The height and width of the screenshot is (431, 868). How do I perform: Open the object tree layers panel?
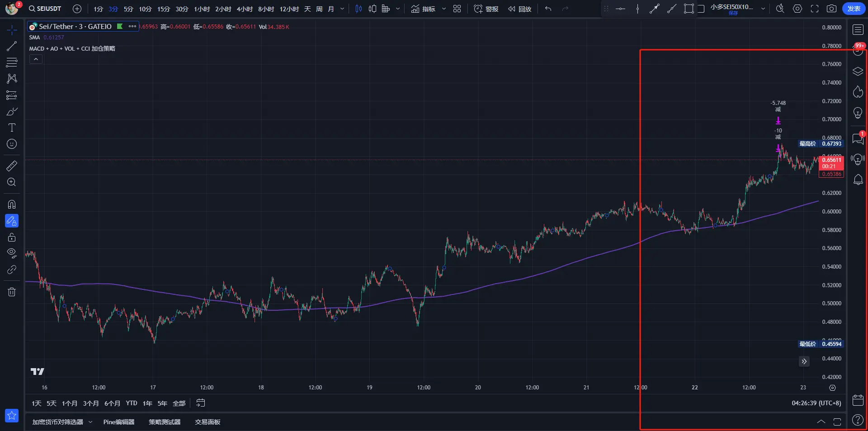[x=858, y=71]
